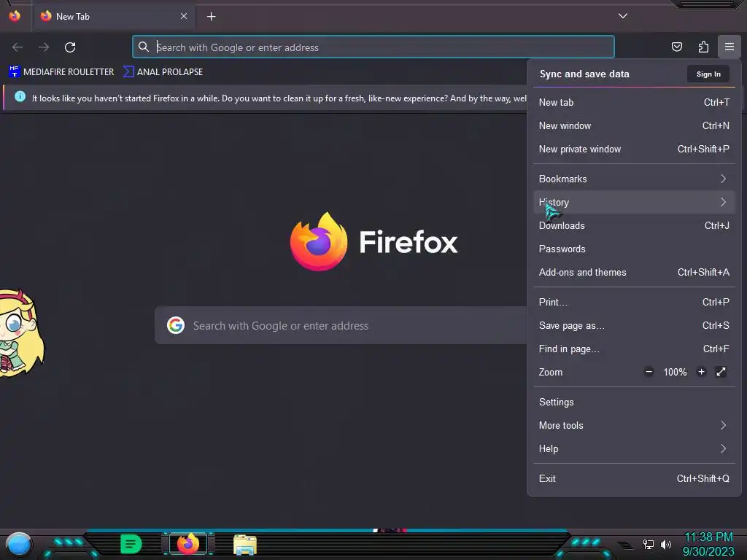Viewport: 747px width, 560px height.
Task: Open Downloads from the menu
Action: tap(634, 226)
